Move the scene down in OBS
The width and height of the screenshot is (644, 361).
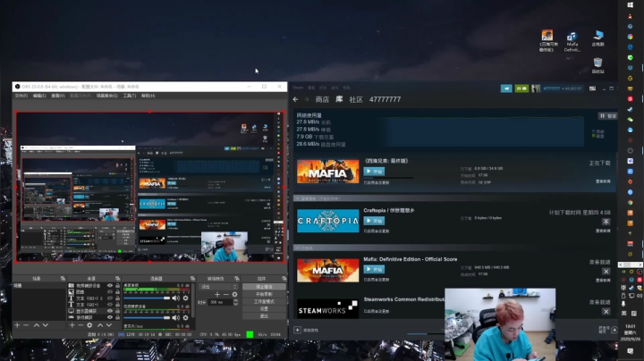[x=46, y=325]
